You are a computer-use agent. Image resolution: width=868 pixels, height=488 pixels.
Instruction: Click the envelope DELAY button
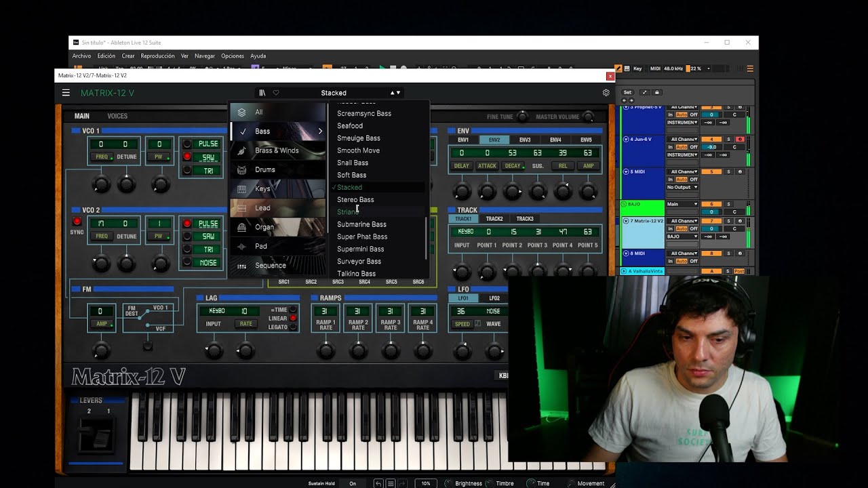(461, 166)
